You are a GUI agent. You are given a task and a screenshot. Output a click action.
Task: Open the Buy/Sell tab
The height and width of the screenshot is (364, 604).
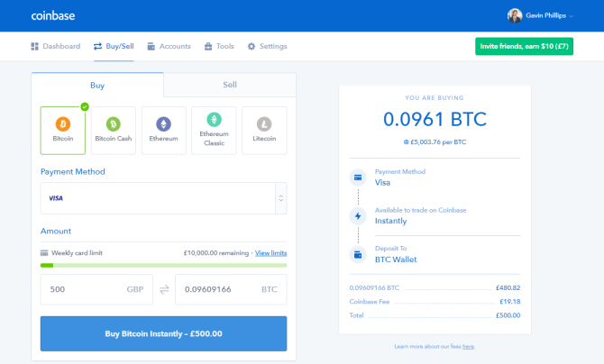[x=114, y=46]
